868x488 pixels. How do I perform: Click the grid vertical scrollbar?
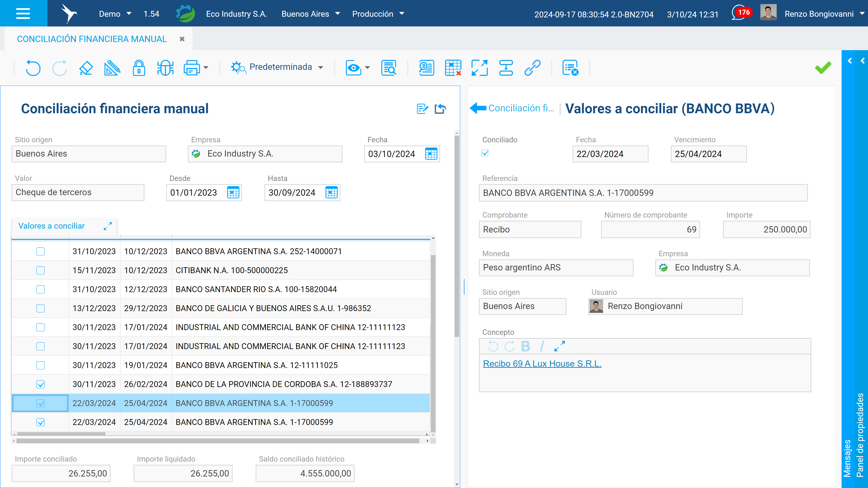point(433,343)
